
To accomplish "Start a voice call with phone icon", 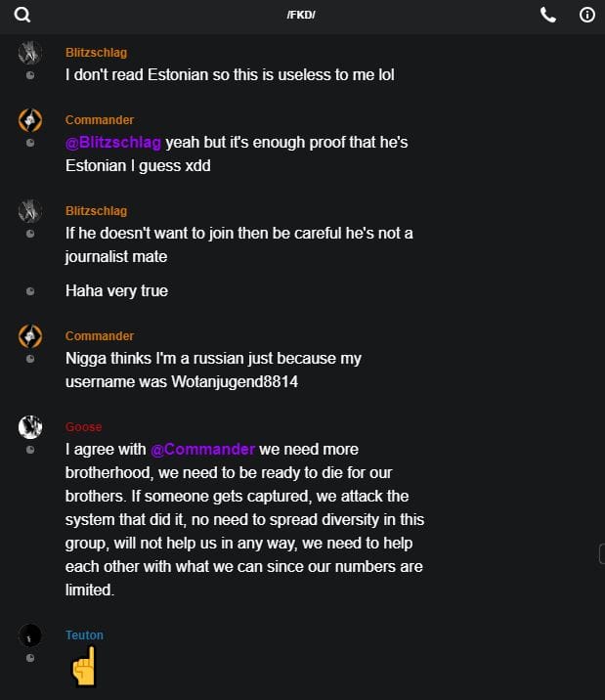I will (x=548, y=15).
